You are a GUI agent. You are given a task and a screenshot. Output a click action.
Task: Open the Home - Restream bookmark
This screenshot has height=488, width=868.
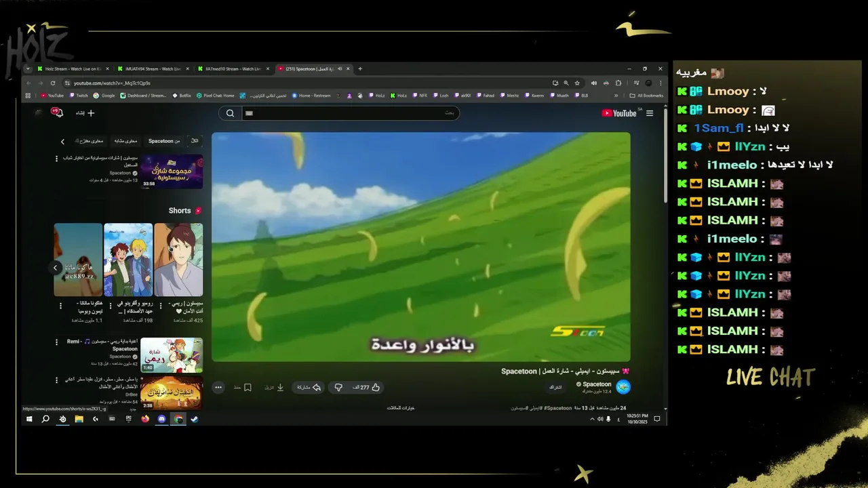click(x=311, y=96)
